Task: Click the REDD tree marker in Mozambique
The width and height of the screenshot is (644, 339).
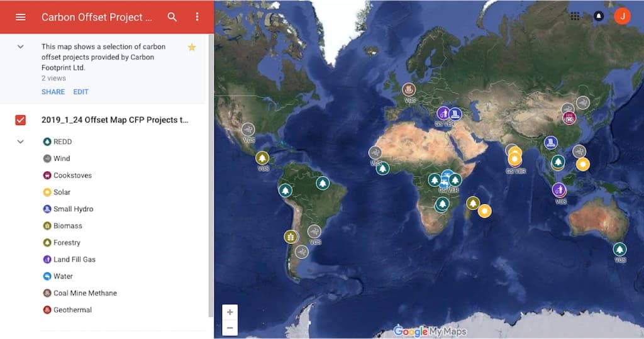Action: [x=442, y=204]
